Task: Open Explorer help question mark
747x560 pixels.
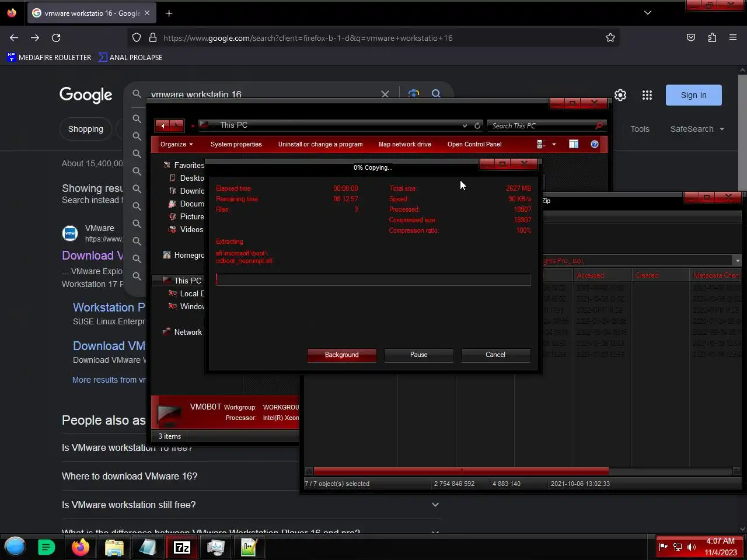Action: [595, 144]
